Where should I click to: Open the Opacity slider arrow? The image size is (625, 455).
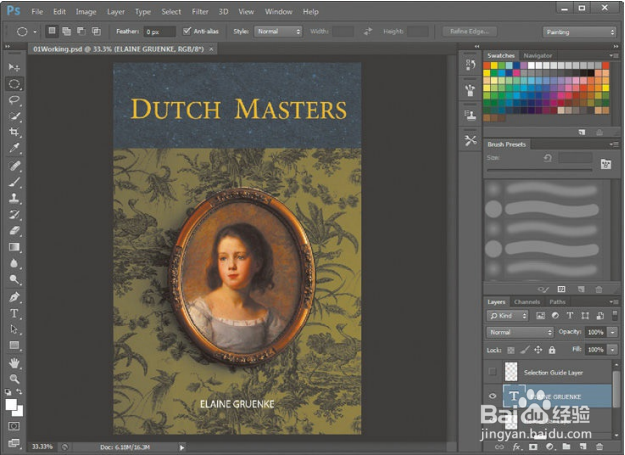612,332
